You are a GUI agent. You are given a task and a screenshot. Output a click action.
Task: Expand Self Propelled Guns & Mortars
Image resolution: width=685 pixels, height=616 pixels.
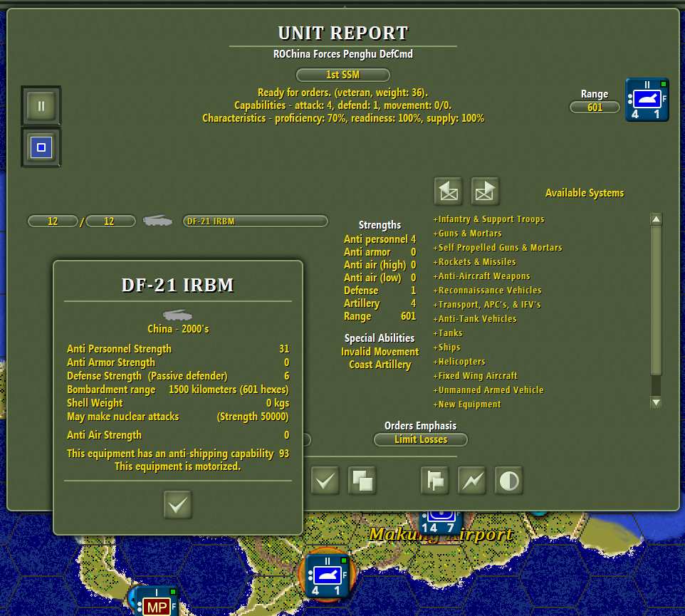[x=498, y=248]
